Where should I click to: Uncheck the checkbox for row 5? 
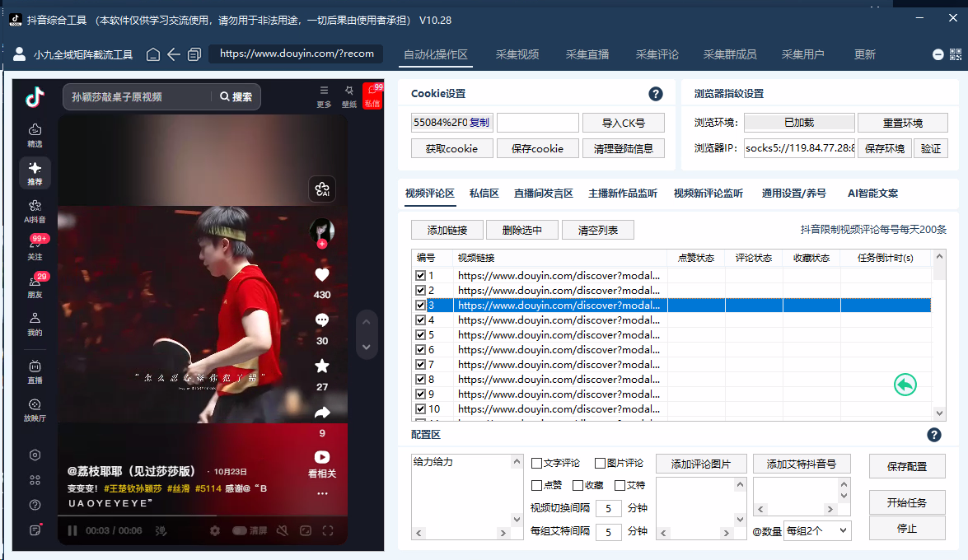421,335
